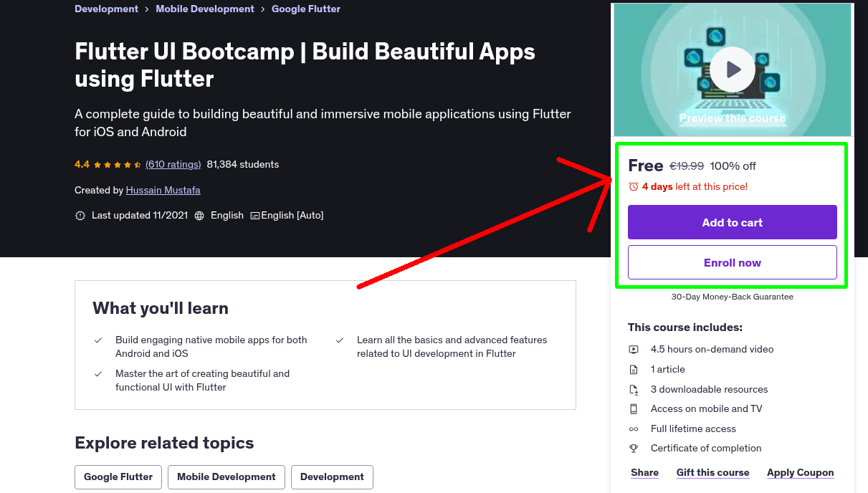Click Access on mobile and TV text
Screen dimensions: 868x493
(x=706, y=409)
